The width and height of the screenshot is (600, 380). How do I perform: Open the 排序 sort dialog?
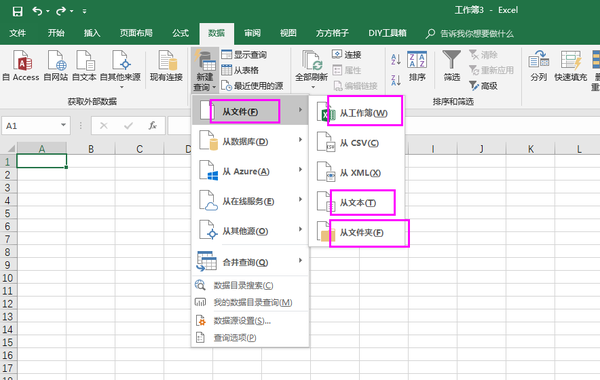[x=417, y=65]
